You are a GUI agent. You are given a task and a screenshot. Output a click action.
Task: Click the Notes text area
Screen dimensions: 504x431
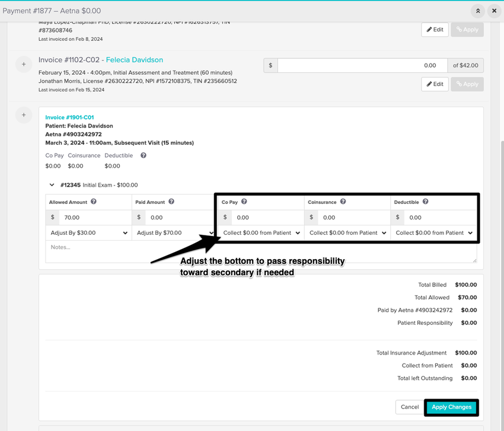(261, 251)
